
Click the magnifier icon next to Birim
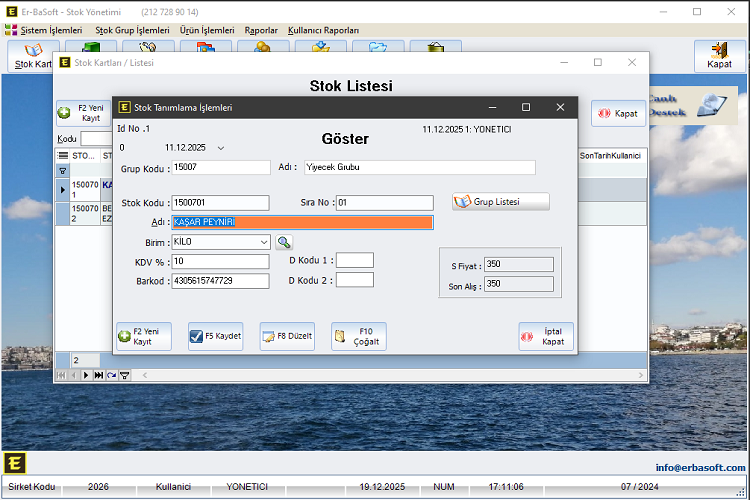coord(284,242)
